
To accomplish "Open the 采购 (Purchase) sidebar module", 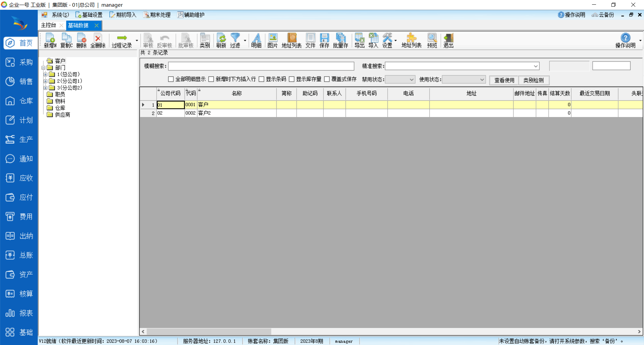I will 19,62.
